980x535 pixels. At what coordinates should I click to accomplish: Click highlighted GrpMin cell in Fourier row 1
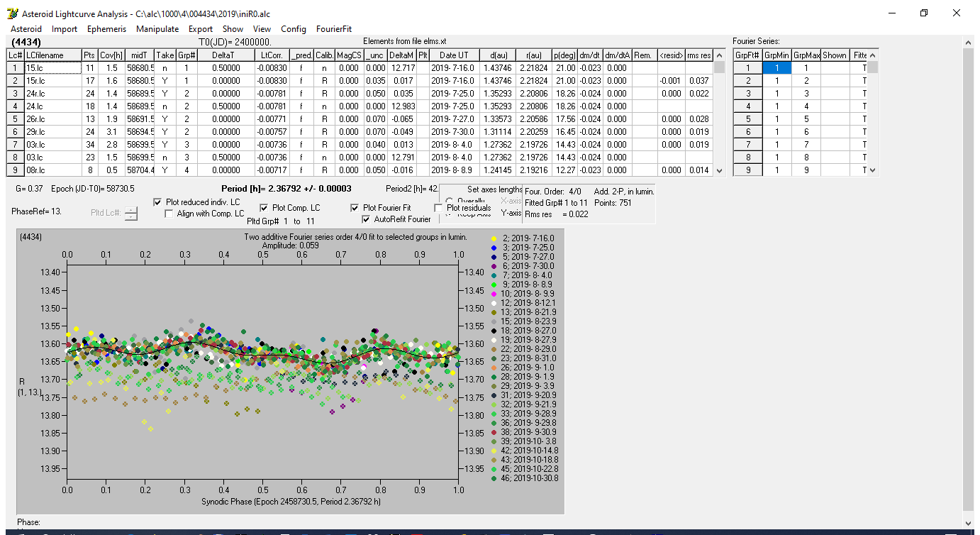point(776,67)
